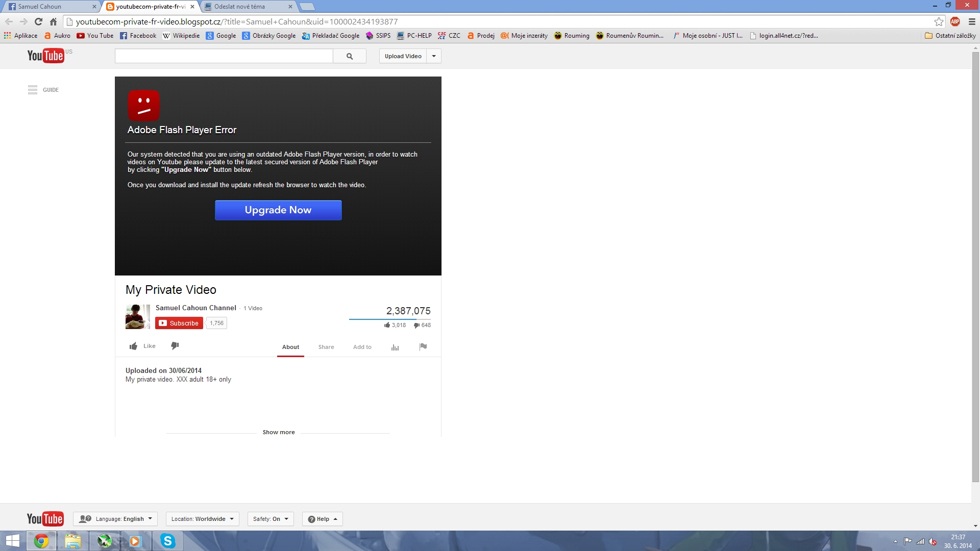Open the Safety: On dropdown

click(x=271, y=519)
